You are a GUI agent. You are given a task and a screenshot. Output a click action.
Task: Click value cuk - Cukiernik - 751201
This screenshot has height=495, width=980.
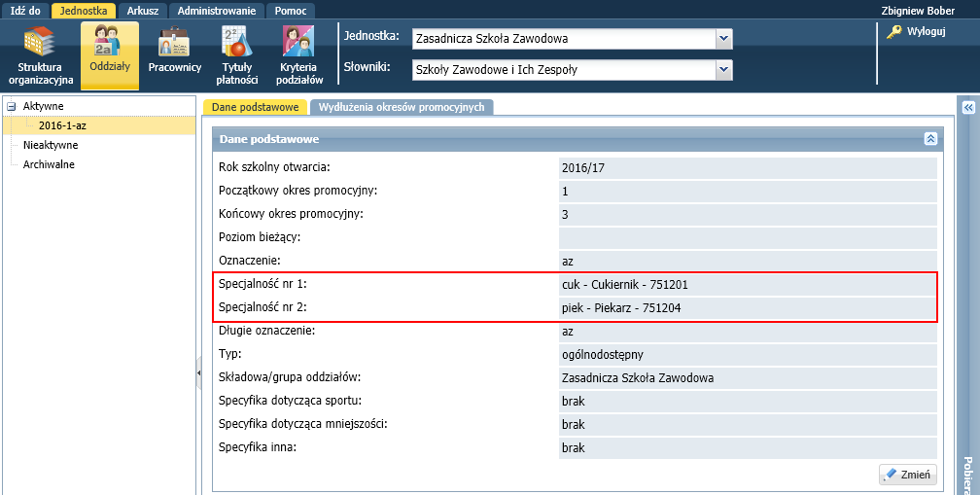tap(748, 284)
